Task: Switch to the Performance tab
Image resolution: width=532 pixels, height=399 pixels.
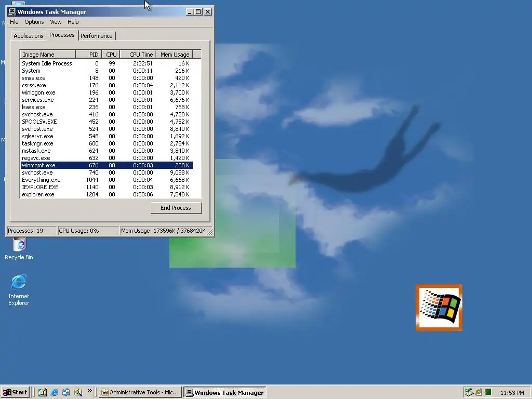Action: pos(96,36)
